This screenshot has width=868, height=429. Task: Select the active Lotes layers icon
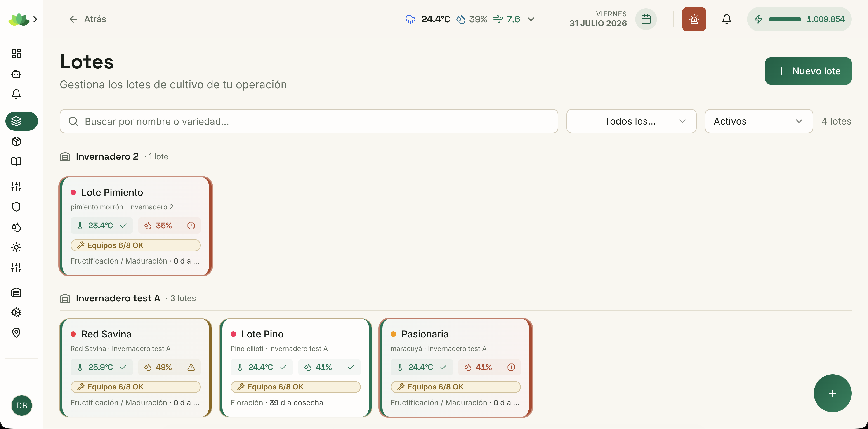tap(21, 121)
